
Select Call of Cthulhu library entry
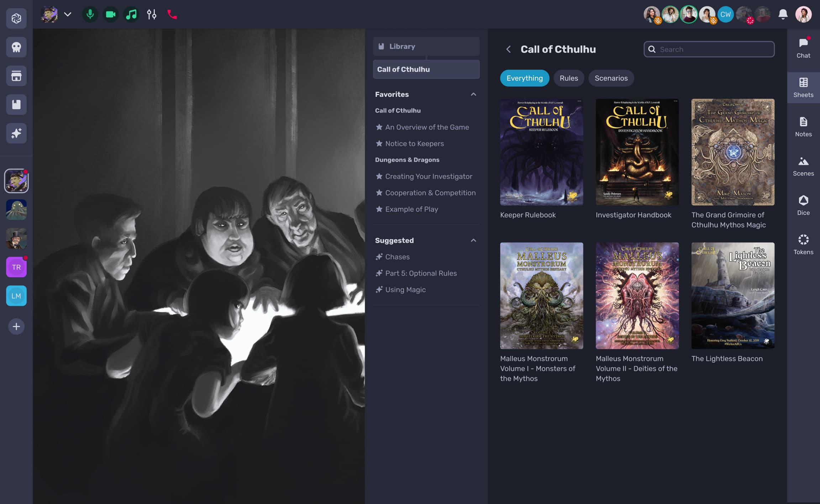point(426,69)
